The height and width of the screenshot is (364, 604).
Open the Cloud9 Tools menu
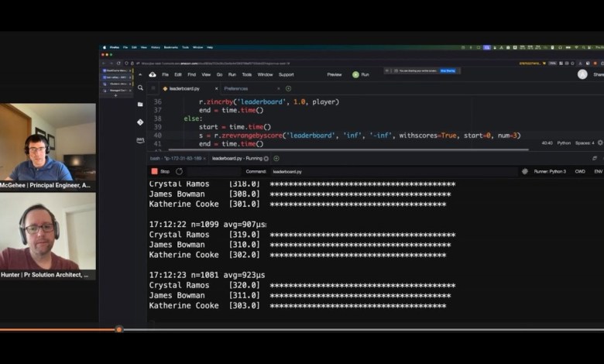(246, 74)
